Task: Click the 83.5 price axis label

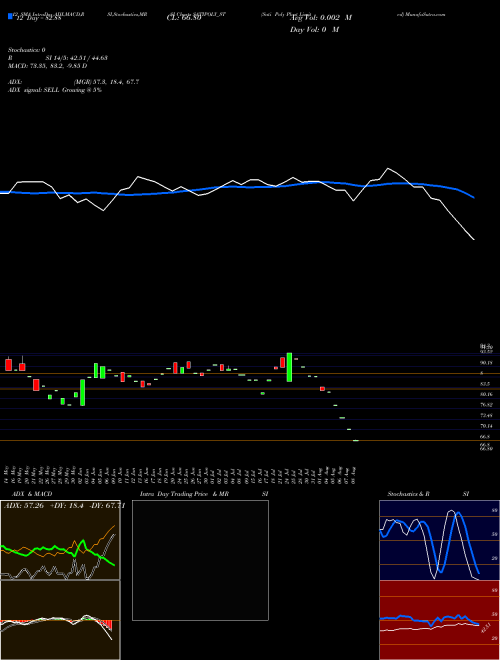Action: coord(485,384)
